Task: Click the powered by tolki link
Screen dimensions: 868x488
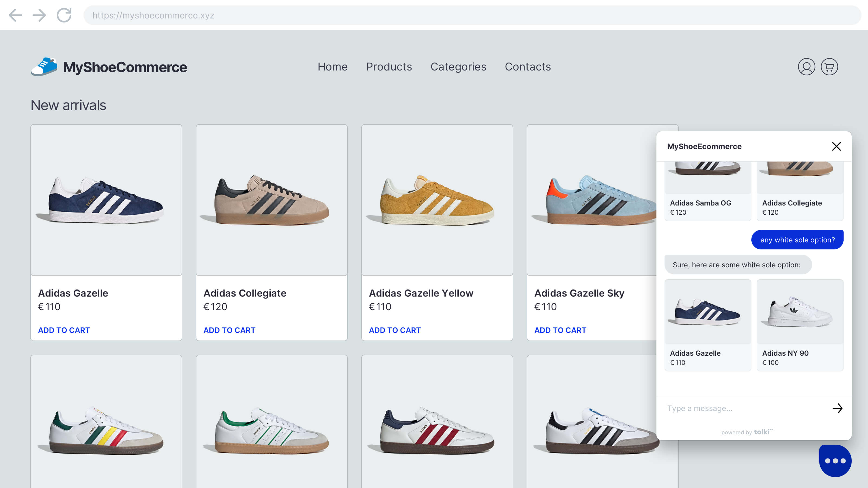Action: click(x=747, y=432)
